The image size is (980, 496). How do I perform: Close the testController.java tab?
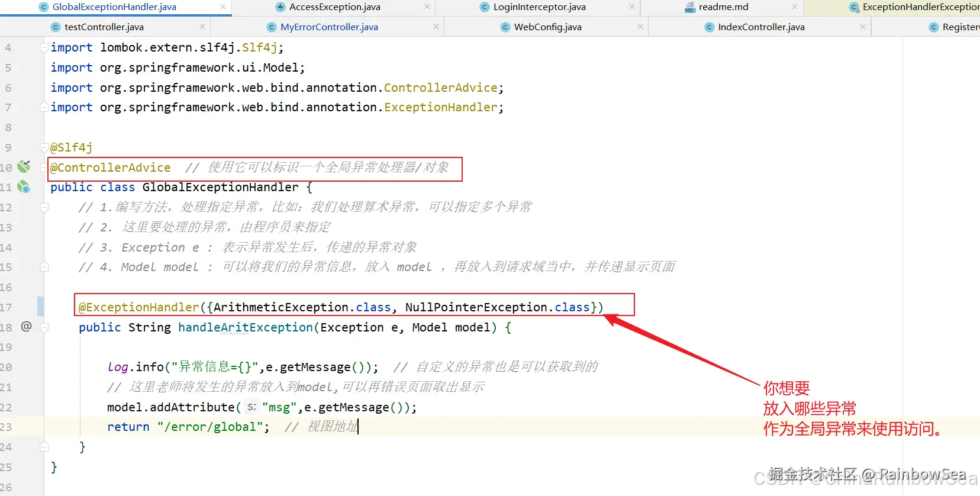pyautogui.click(x=202, y=27)
